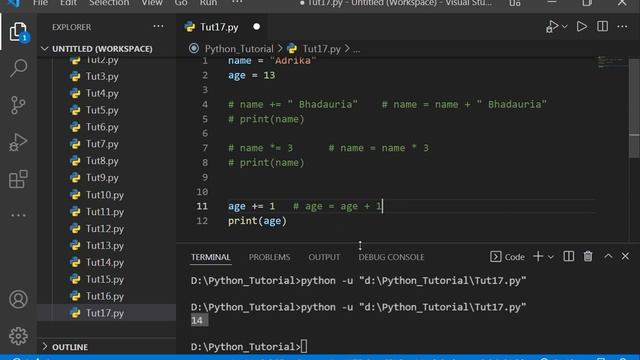Image resolution: width=640 pixels, height=360 pixels.
Task: Open Tut8.py in the explorer
Action: tap(102, 161)
